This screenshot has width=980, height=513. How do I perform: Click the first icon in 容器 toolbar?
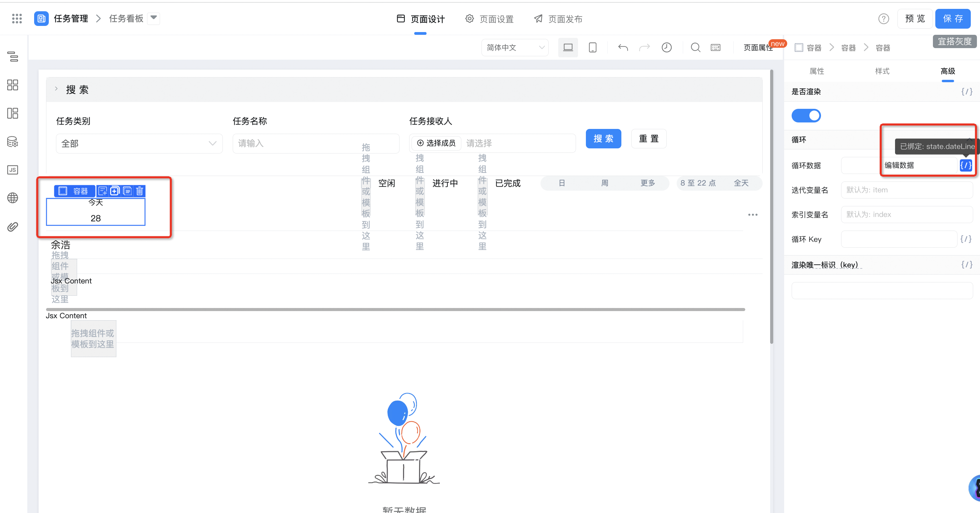102,191
